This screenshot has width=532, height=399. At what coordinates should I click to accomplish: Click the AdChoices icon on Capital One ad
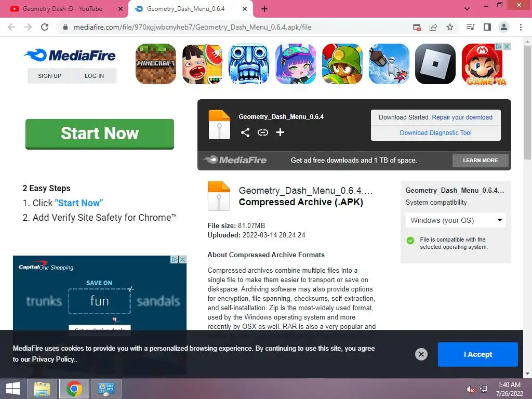point(175,260)
